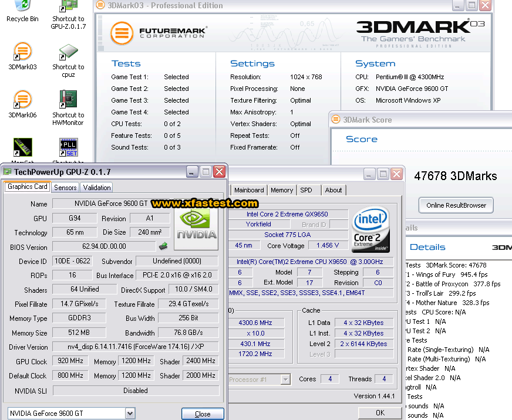Click the GPU-Z BIOS save chip icon
This screenshot has height=420, width=512.
click(163, 246)
